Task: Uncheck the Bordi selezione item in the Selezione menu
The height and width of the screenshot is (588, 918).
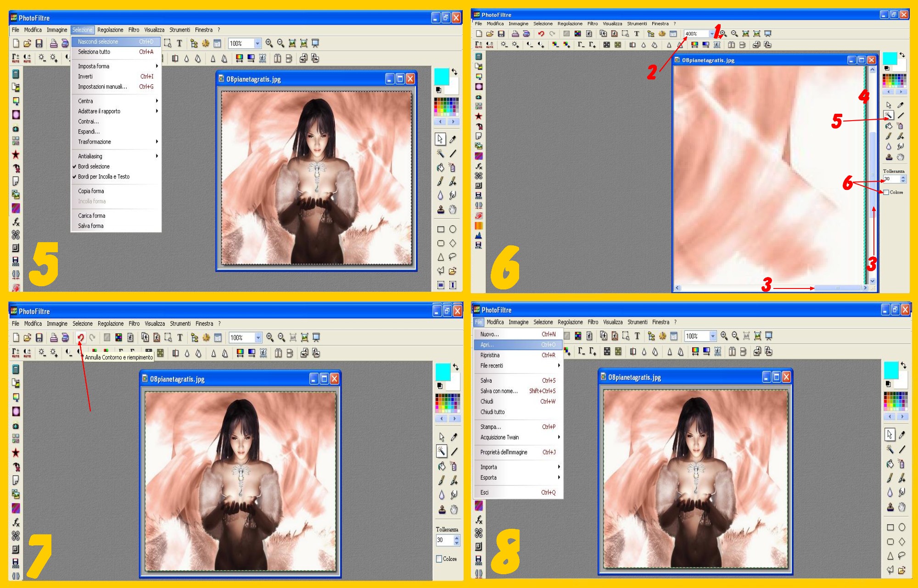Action: pyautogui.click(x=94, y=166)
